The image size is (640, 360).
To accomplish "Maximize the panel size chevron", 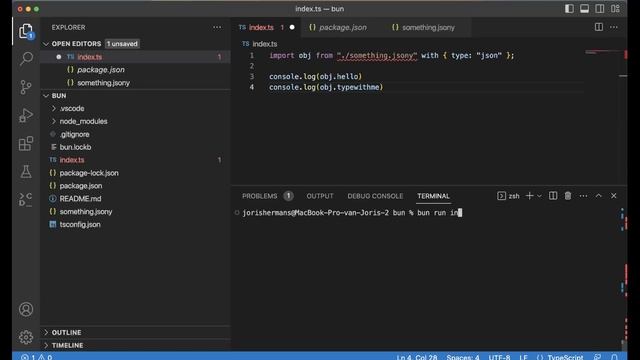I will (598, 196).
